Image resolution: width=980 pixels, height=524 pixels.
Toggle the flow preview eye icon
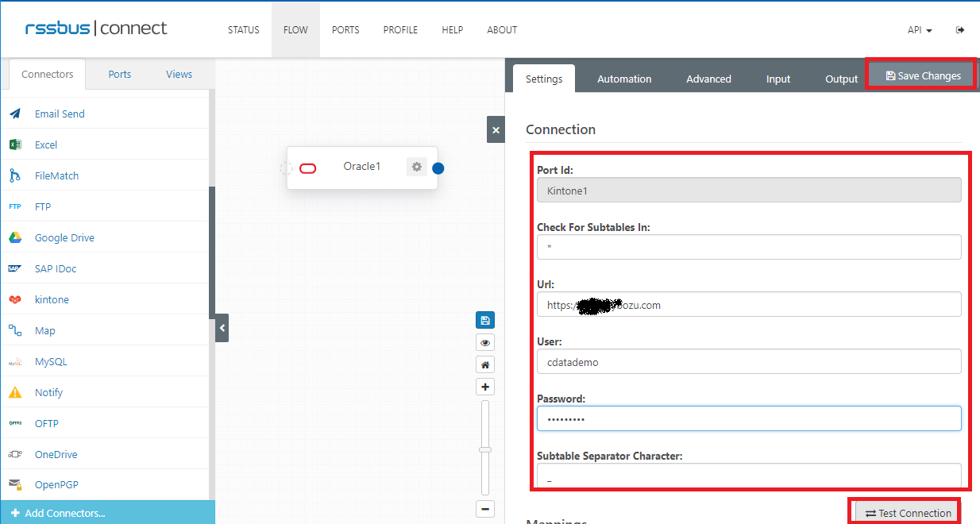pos(485,342)
